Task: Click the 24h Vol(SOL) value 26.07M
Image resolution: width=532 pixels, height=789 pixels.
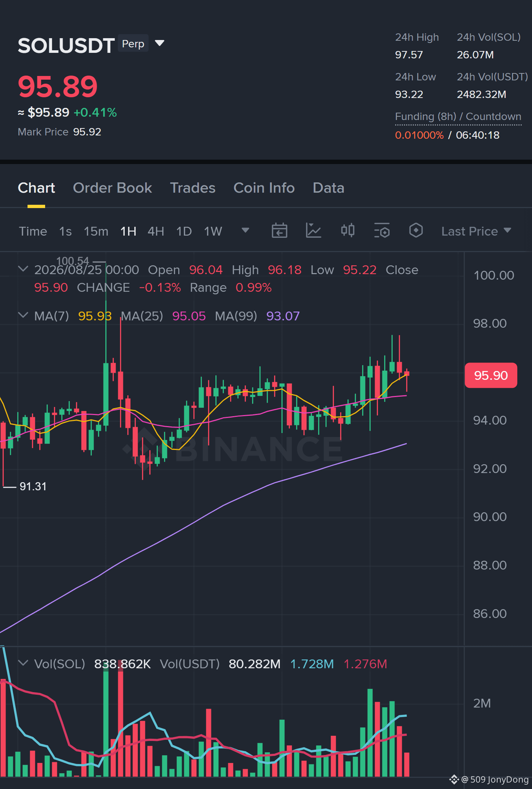Action: click(475, 55)
